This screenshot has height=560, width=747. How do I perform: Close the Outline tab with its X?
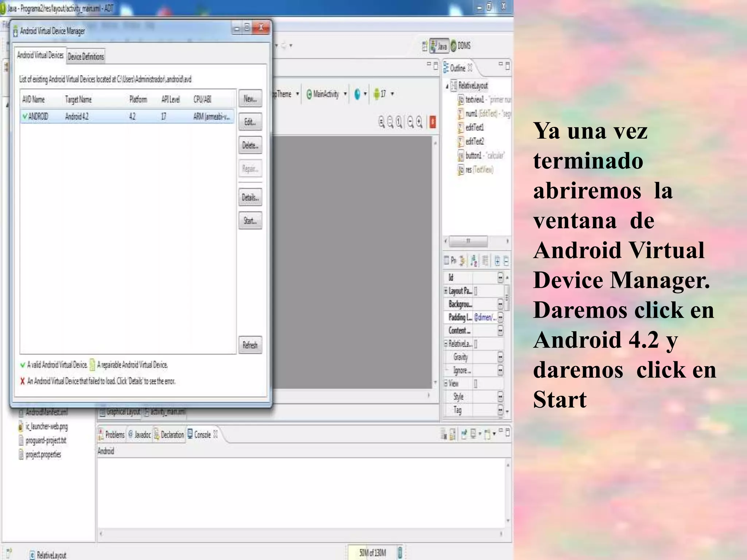coord(470,68)
